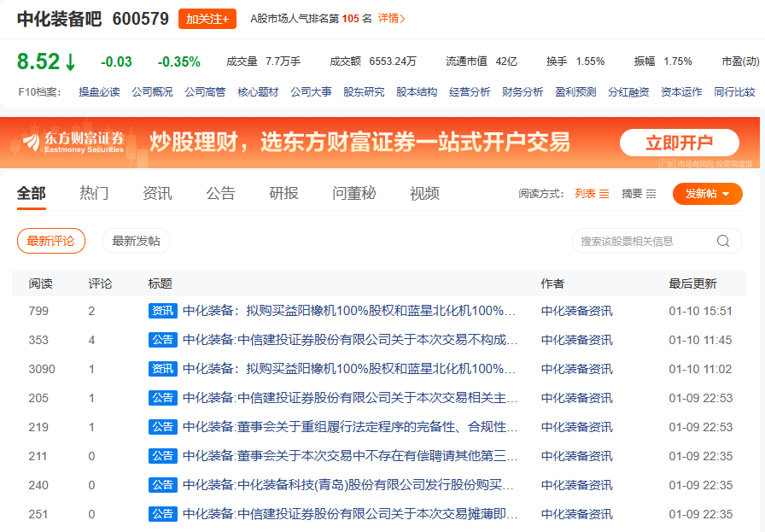Switch to the 热门 tab
765x532 pixels.
[94, 194]
